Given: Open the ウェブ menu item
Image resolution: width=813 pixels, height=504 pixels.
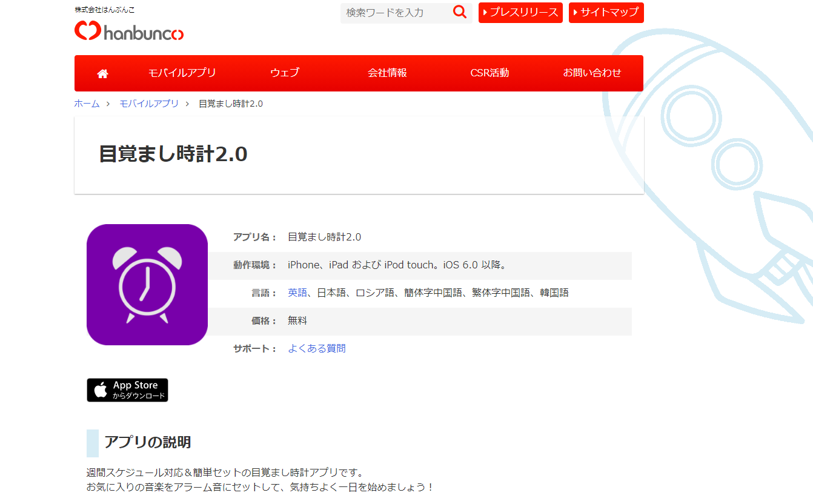Looking at the screenshot, I should (x=285, y=73).
